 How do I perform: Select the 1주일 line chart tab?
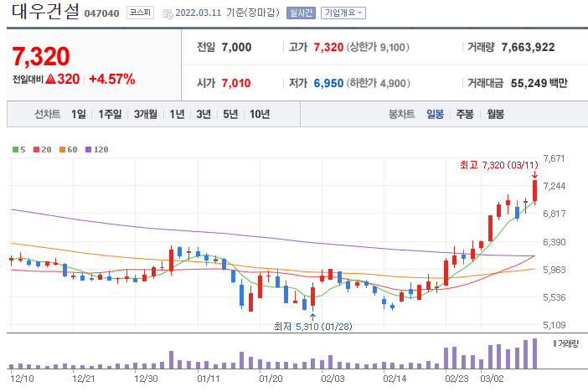coord(110,114)
